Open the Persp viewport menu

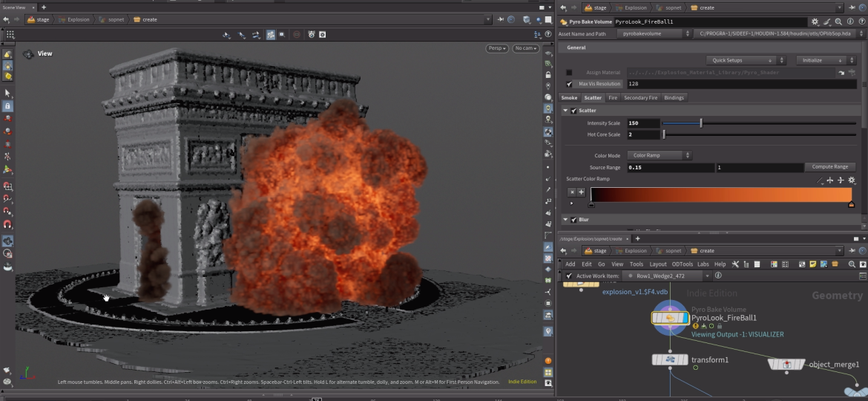point(496,48)
